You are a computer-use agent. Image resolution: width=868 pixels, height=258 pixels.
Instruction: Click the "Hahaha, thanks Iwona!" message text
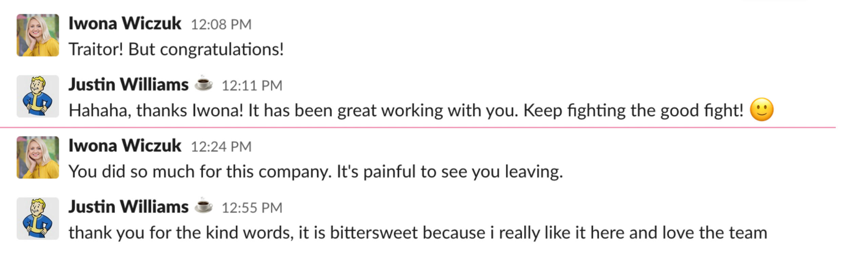(406, 111)
